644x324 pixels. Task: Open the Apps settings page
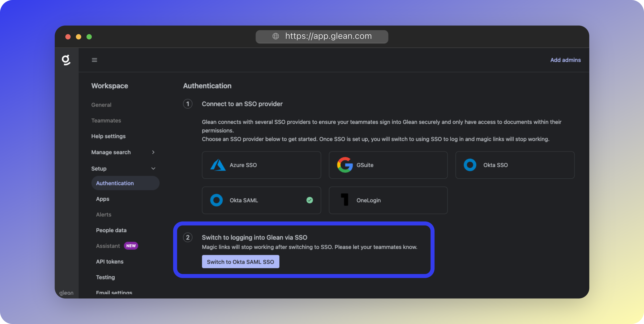tap(102, 199)
